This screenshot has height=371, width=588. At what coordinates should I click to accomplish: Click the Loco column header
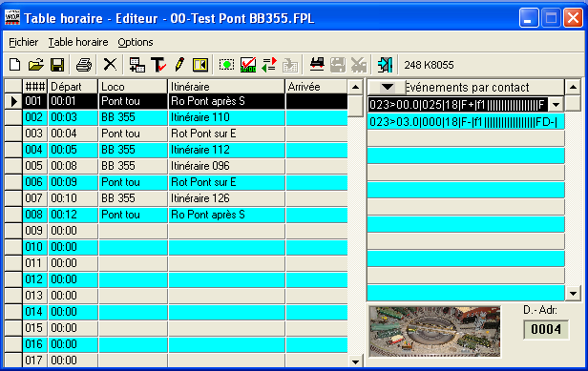(x=133, y=87)
